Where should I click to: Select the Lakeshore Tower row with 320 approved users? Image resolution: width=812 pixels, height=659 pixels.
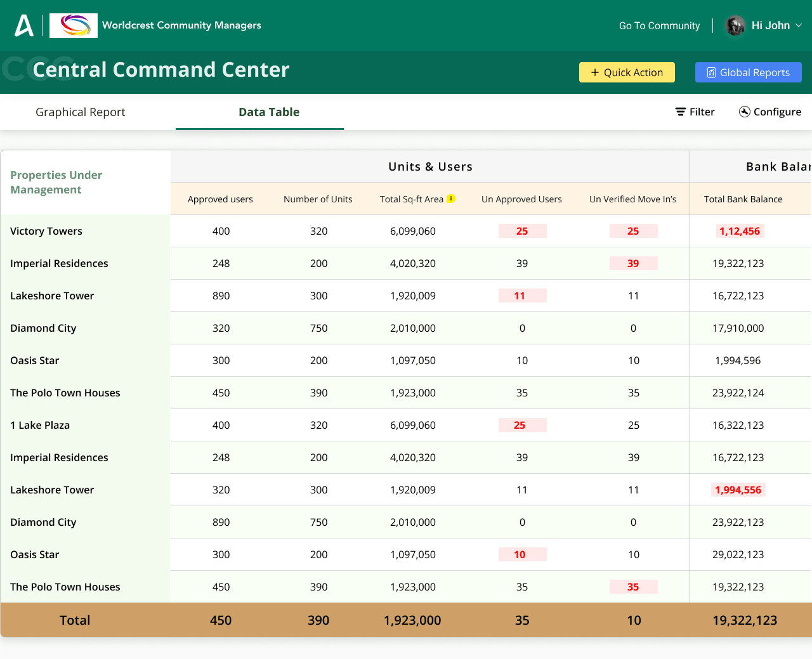click(x=406, y=490)
